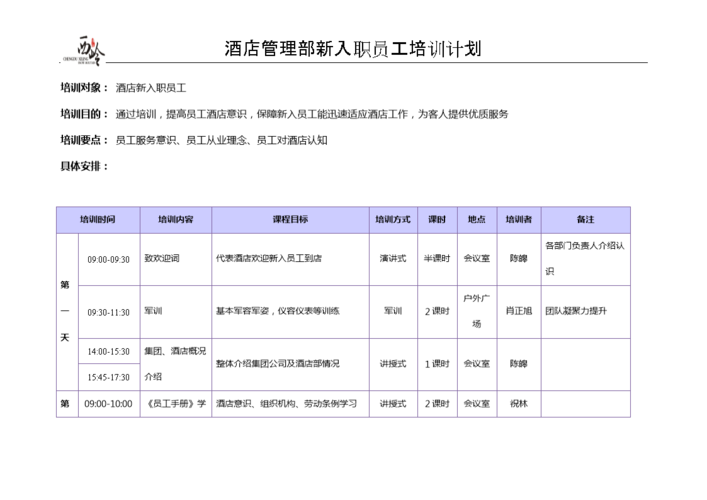Click the 课程目标 column header
The height and width of the screenshot is (500, 707).
[290, 220]
